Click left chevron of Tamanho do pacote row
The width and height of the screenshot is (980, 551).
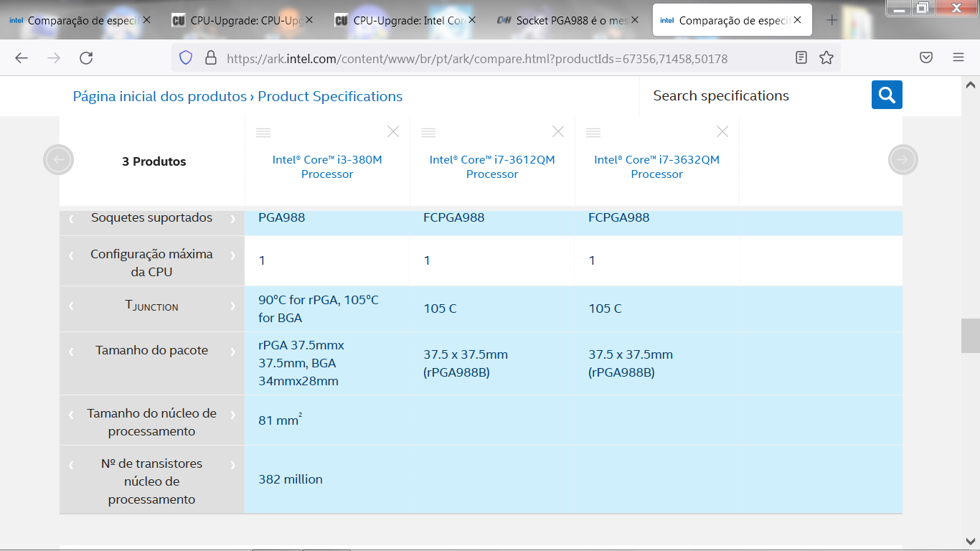pyautogui.click(x=71, y=352)
